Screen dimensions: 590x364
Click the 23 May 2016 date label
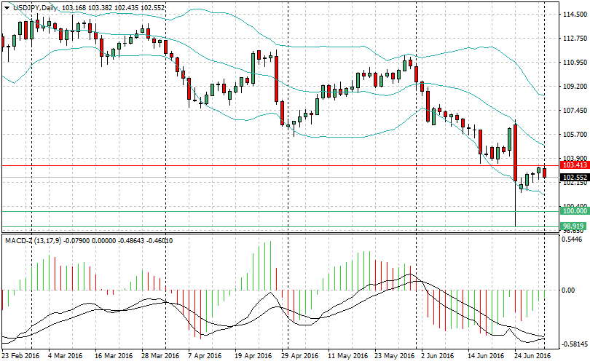pyautogui.click(x=394, y=356)
